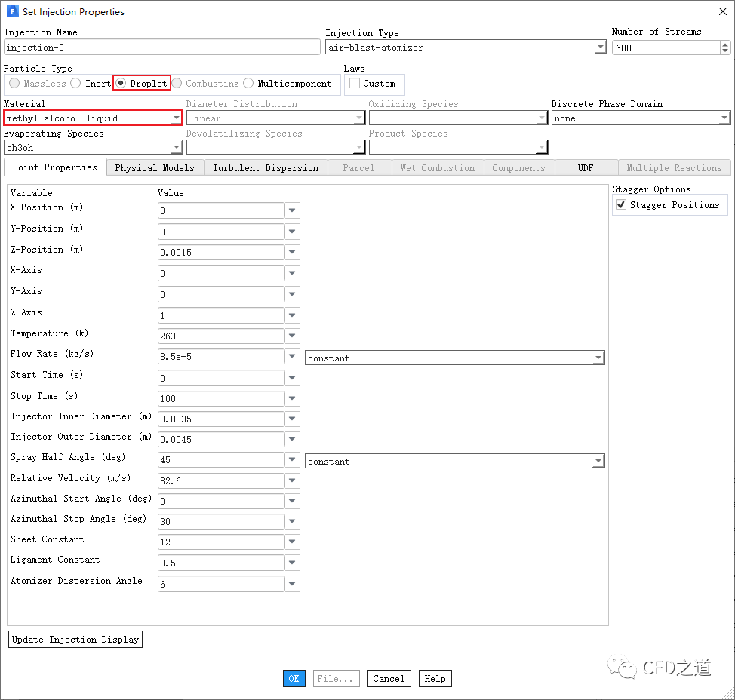Open the Help button
Image resolution: width=735 pixels, height=700 pixels.
[x=435, y=679]
